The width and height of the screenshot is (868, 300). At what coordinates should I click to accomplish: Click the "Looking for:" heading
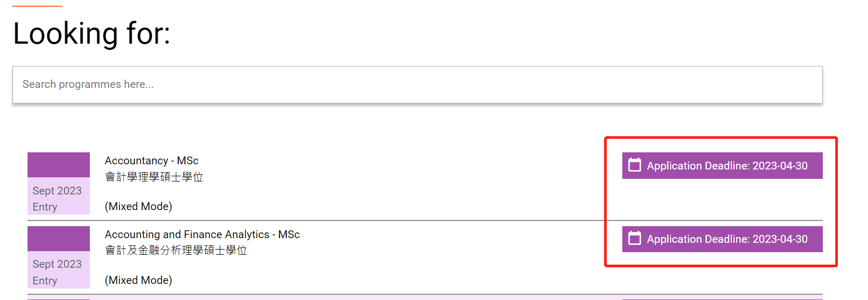click(91, 34)
